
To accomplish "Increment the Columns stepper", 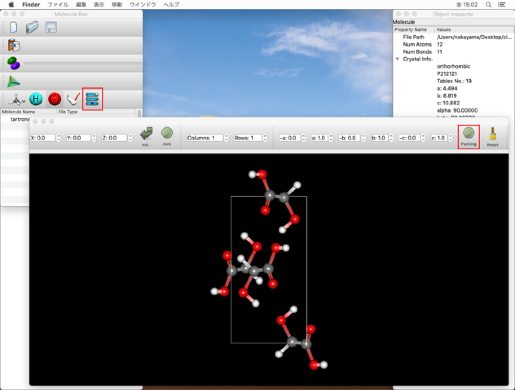I will point(226,136).
